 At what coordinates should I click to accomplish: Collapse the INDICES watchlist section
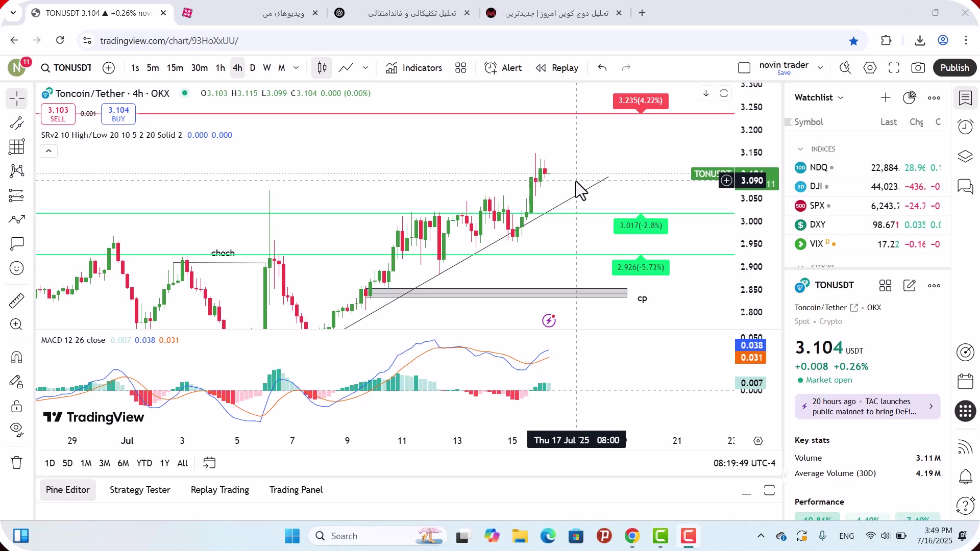click(x=800, y=149)
